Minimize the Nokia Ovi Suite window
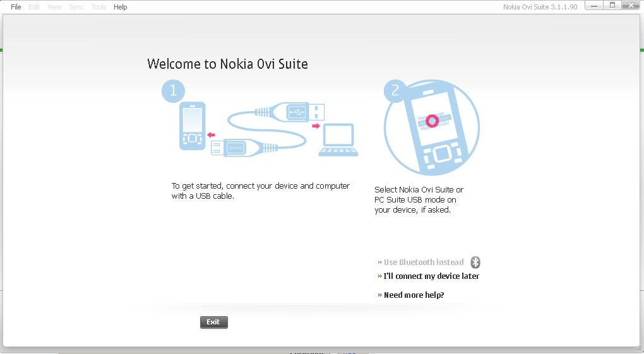644x354 pixels. pyautogui.click(x=594, y=5)
